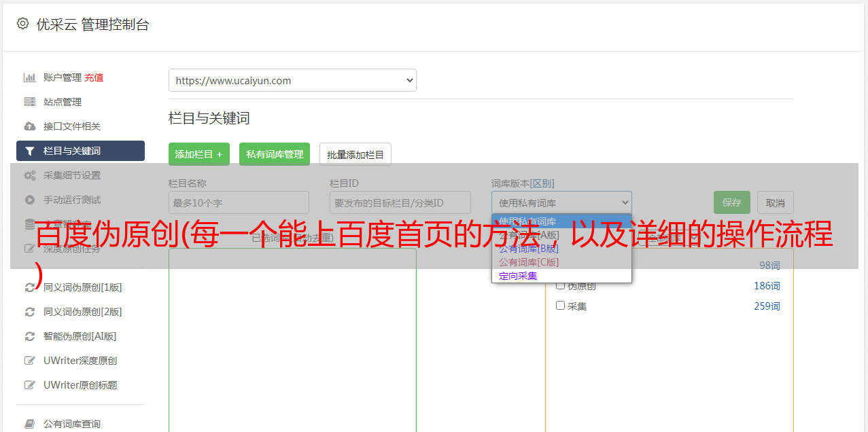Image resolution: width=868 pixels, height=432 pixels.
Task: Click the server icon for 站点管理
Action: pyautogui.click(x=29, y=102)
